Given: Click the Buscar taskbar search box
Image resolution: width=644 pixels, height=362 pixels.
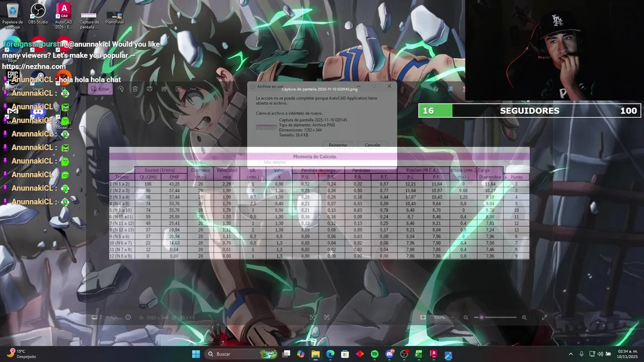Looking at the screenshot, I should tap(242, 354).
